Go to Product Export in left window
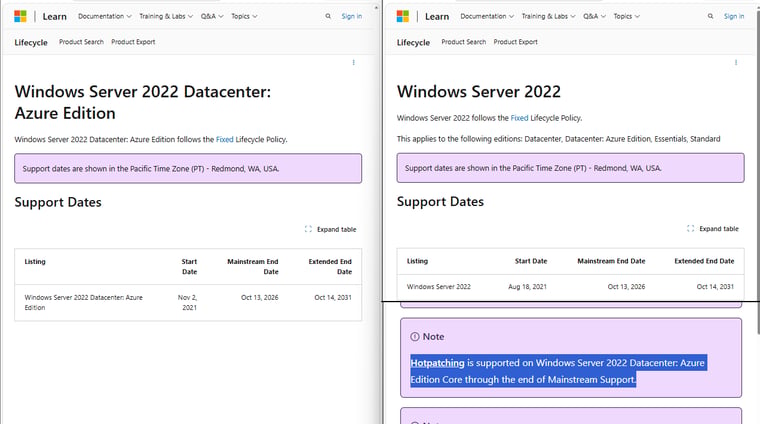 [133, 42]
